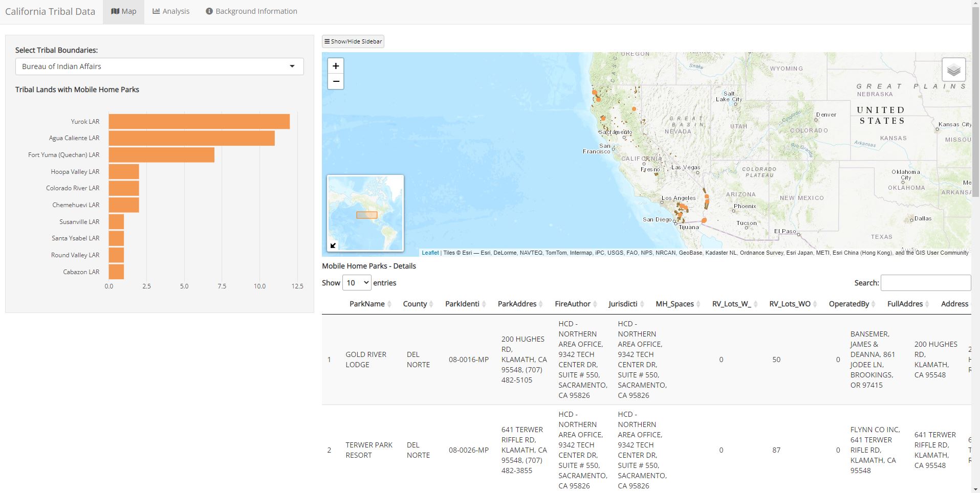Select the Fort Yuma (Quechan) LAR bar
This screenshot has width=980, height=493.
[161, 155]
